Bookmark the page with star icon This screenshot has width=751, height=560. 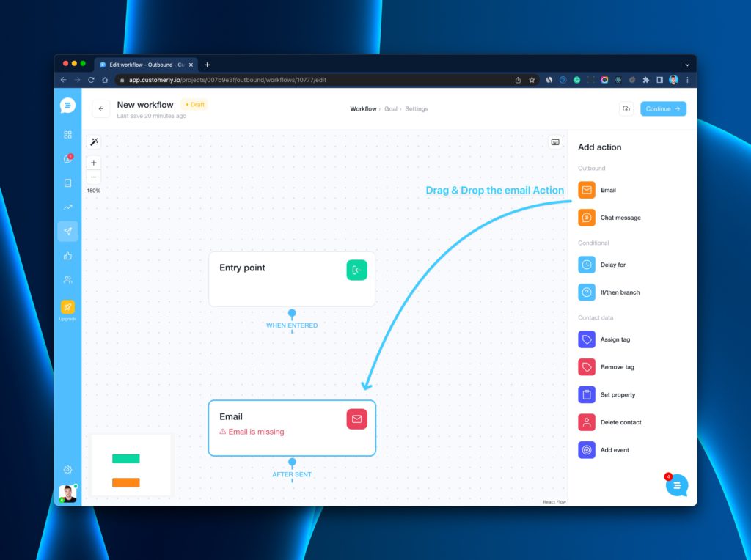532,80
